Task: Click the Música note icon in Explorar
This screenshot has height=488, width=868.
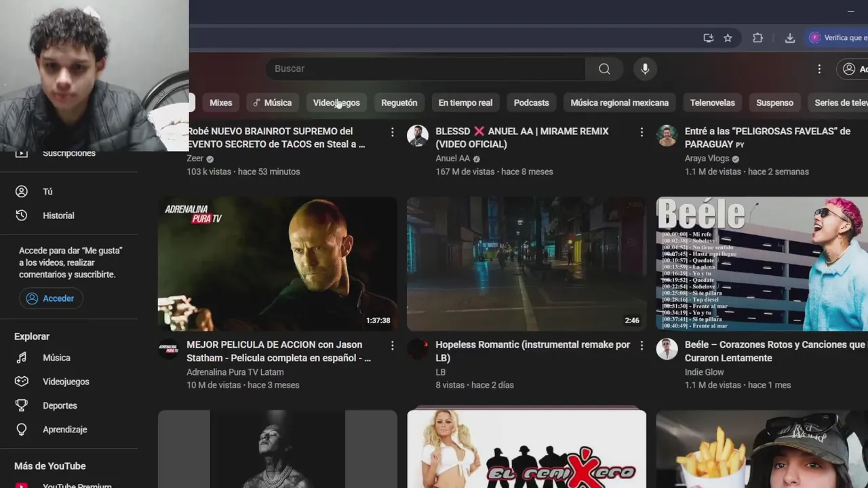Action: 22,358
